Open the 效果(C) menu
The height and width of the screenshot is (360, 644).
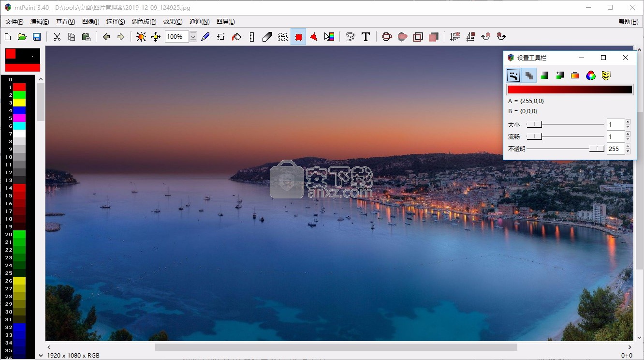pyautogui.click(x=173, y=22)
